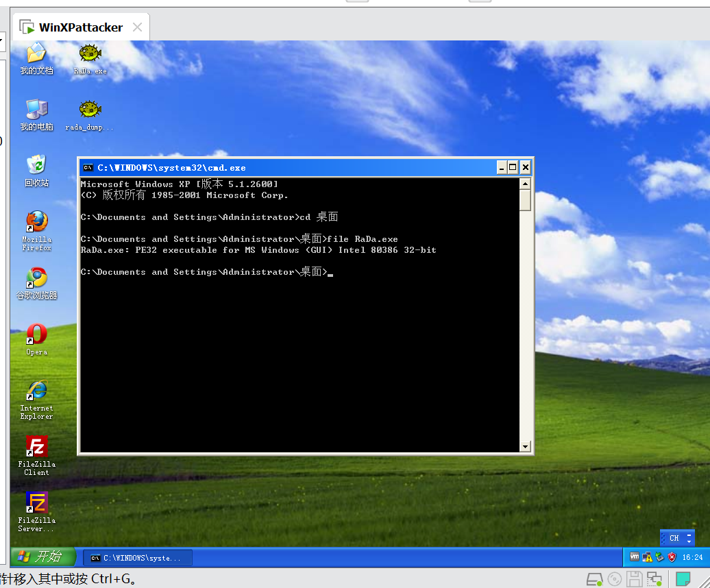710x588 pixels.
Task: Click the taskbar clock showing 16:24
Action: 692,557
